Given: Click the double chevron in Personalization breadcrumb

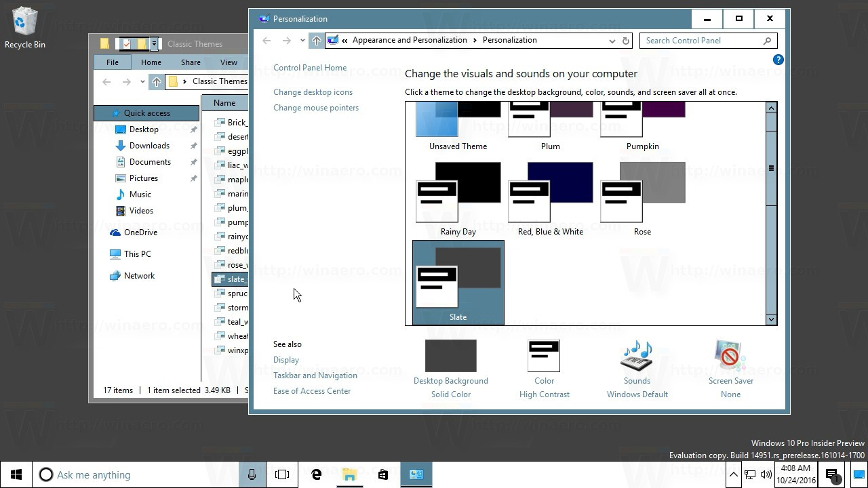Looking at the screenshot, I should click(x=345, y=40).
